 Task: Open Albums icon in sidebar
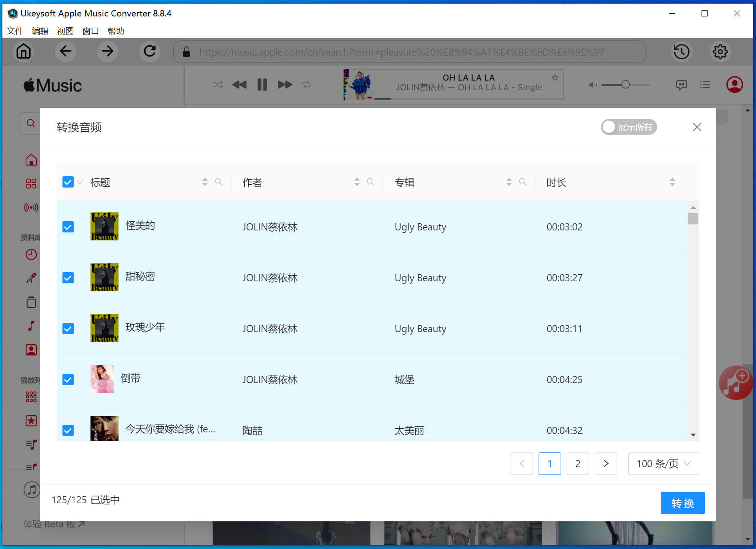click(31, 302)
